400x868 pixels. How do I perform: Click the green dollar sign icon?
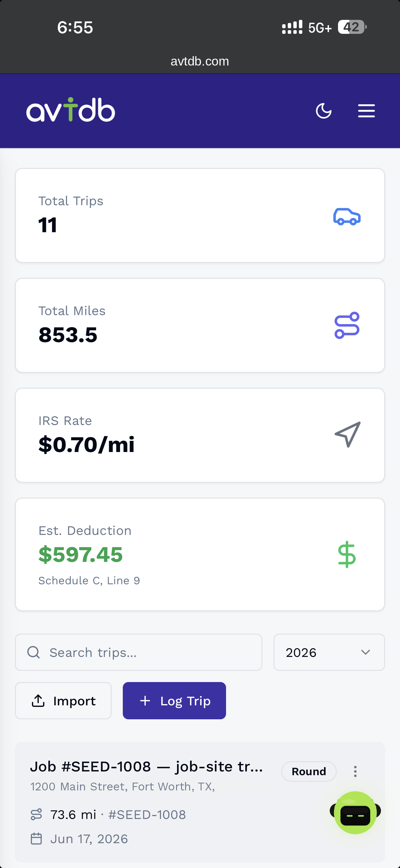347,555
